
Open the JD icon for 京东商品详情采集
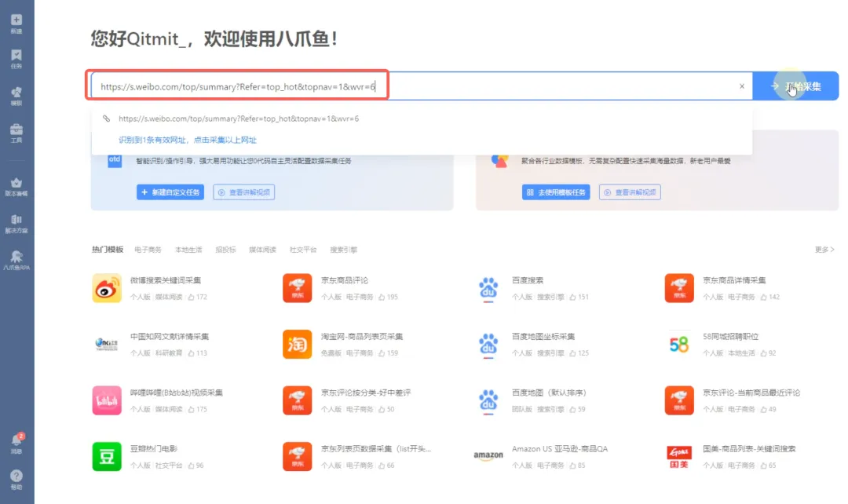pos(679,288)
